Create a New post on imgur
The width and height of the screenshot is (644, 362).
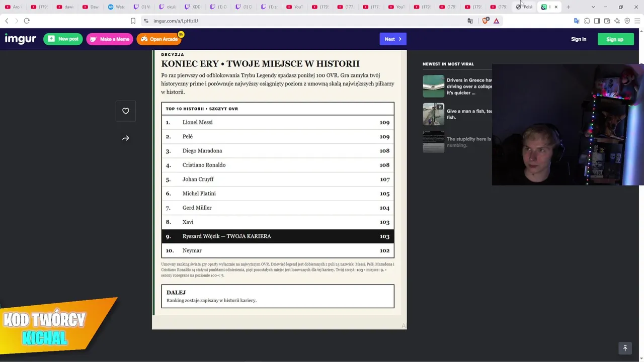pyautogui.click(x=63, y=39)
